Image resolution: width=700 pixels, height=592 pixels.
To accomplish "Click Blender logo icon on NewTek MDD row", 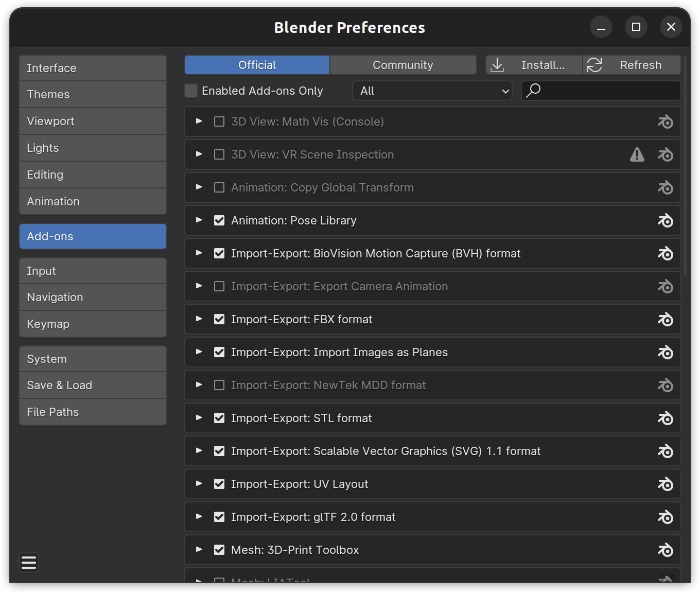I will point(665,386).
